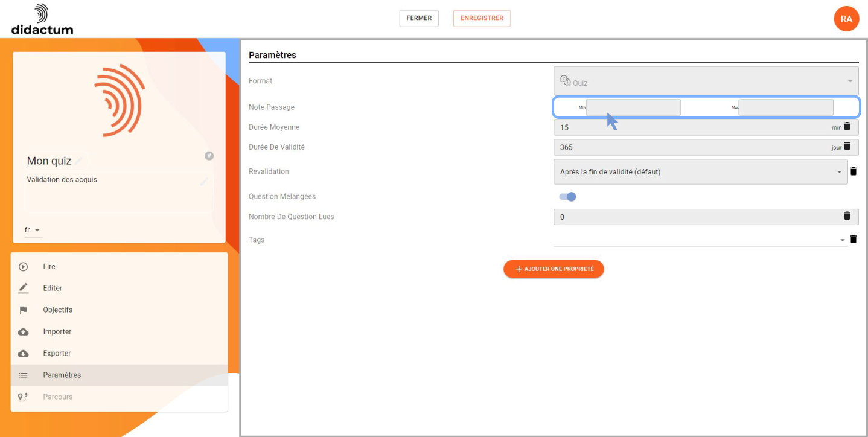Viewport: 868px width, 437px height.
Task: Click the Format label
Action: pyautogui.click(x=261, y=81)
